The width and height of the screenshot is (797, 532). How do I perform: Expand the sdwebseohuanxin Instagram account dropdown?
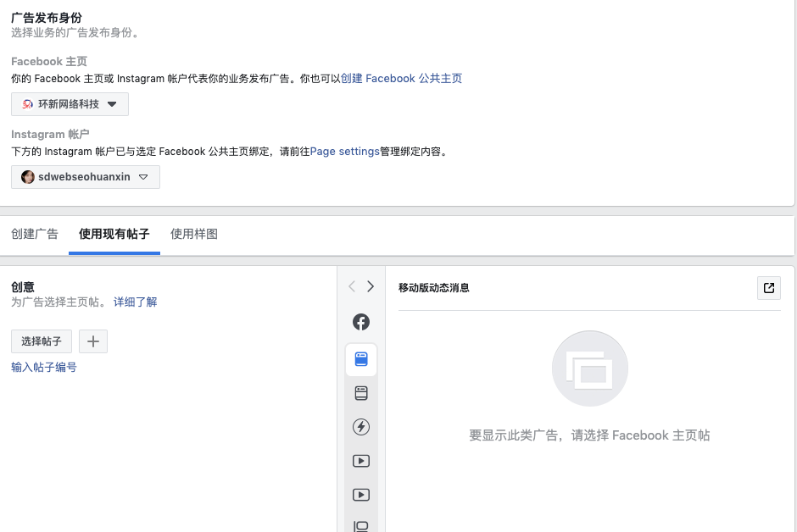pyautogui.click(x=86, y=177)
